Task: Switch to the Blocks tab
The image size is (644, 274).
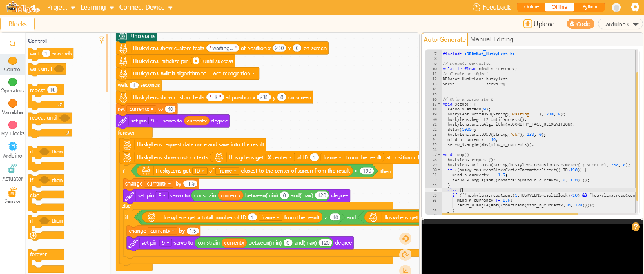Action: coord(17,24)
